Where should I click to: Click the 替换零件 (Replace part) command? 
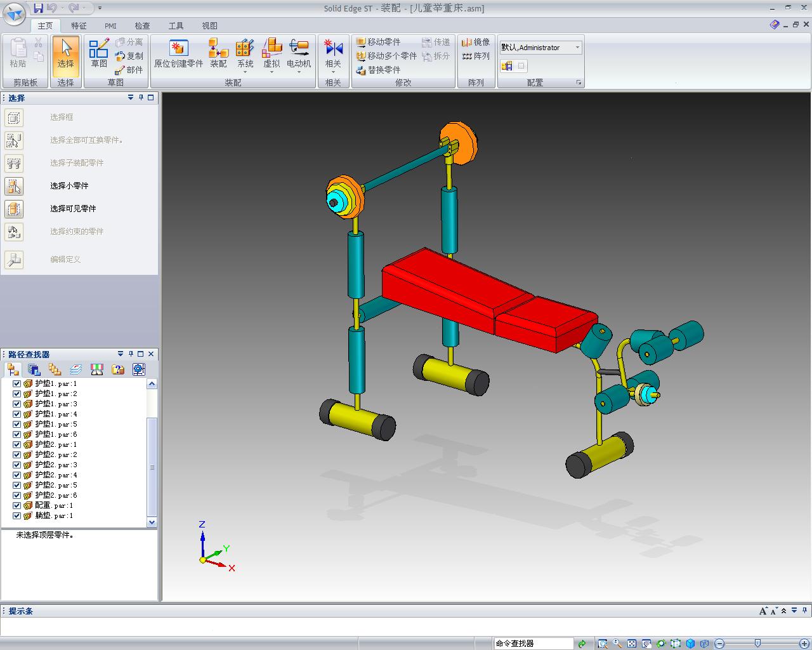(x=379, y=70)
